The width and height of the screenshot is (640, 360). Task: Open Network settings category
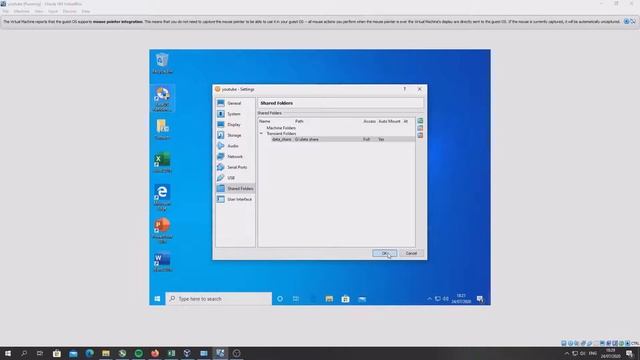[235, 156]
